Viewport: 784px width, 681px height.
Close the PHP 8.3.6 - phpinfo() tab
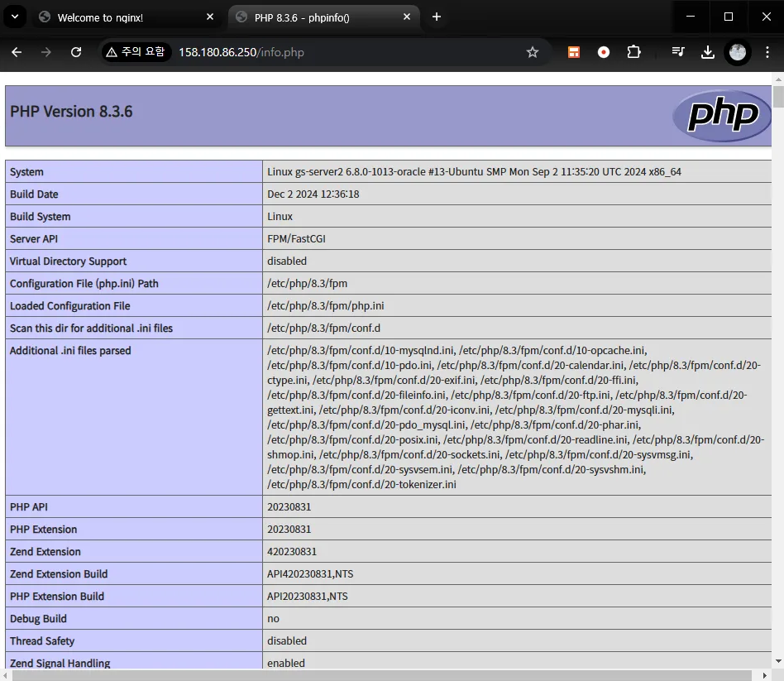407,17
